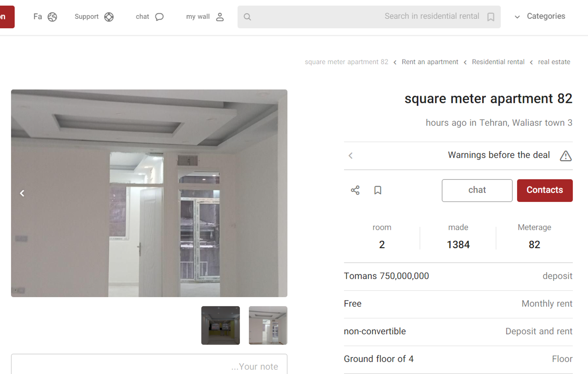
Task: Select the dark hallway thumbnail
Action: click(x=220, y=325)
